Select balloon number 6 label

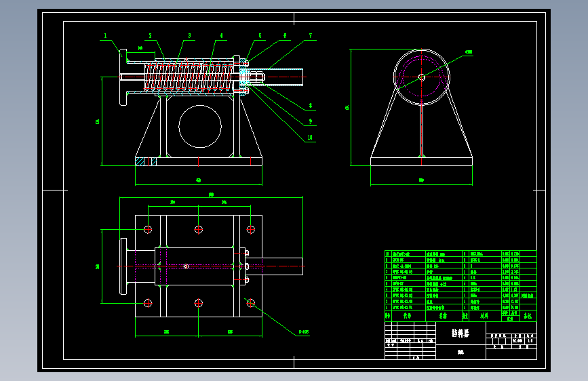click(x=285, y=36)
